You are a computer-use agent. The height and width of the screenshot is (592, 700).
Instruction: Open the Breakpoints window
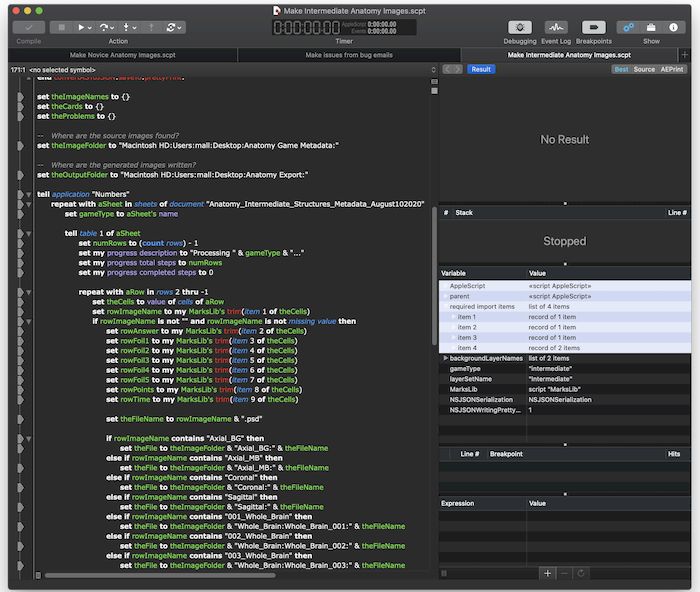[594, 27]
